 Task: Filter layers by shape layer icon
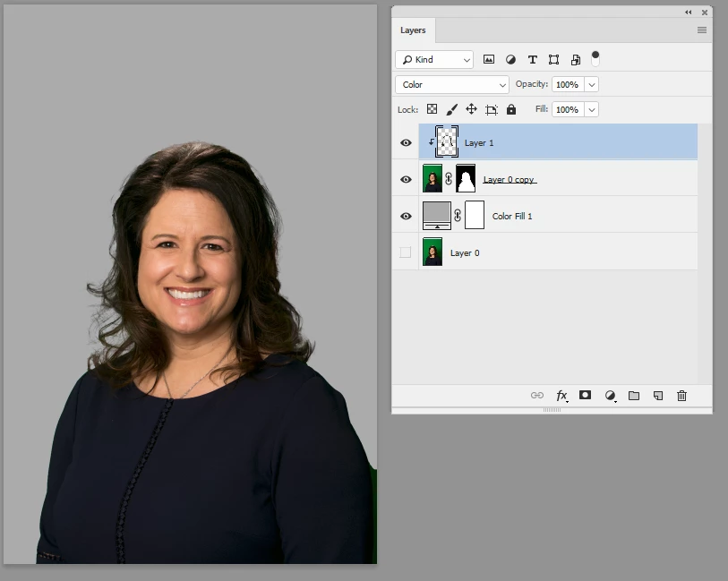click(x=553, y=59)
